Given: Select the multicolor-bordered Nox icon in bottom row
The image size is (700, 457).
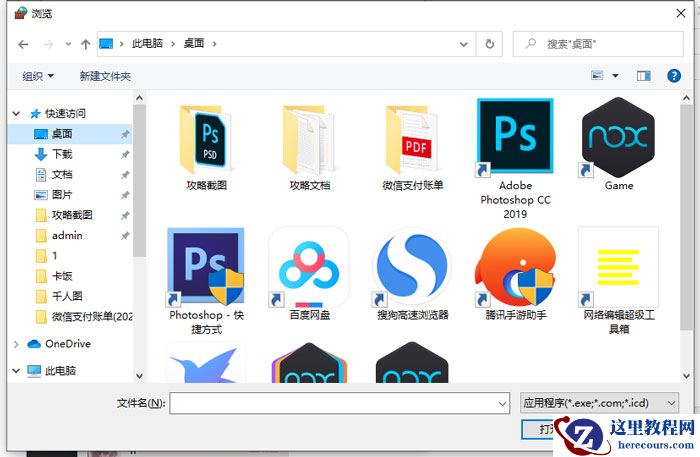Looking at the screenshot, I should click(x=309, y=363).
